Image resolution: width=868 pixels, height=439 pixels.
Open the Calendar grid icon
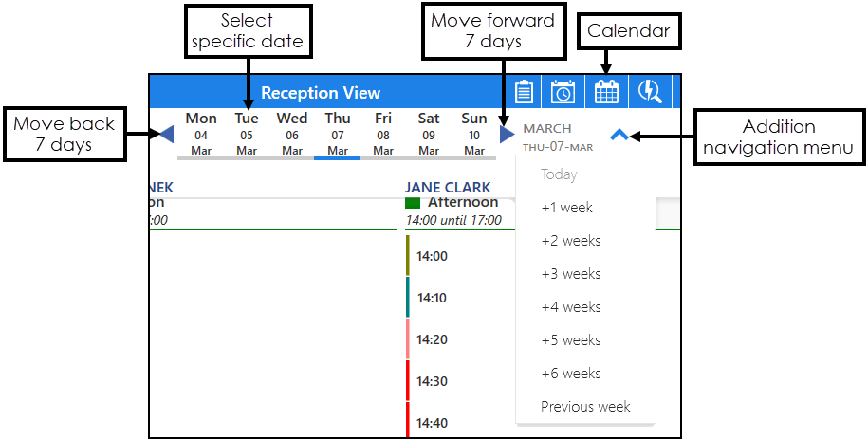coord(606,92)
